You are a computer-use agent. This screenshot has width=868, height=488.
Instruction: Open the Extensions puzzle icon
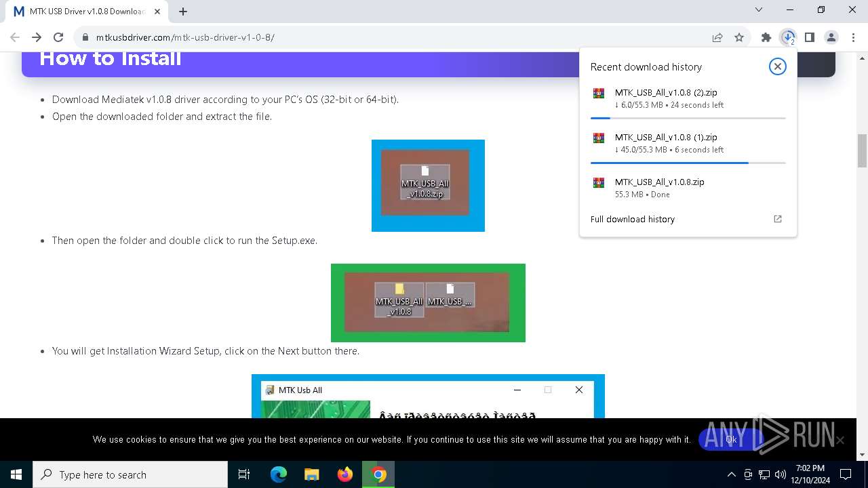click(x=766, y=37)
